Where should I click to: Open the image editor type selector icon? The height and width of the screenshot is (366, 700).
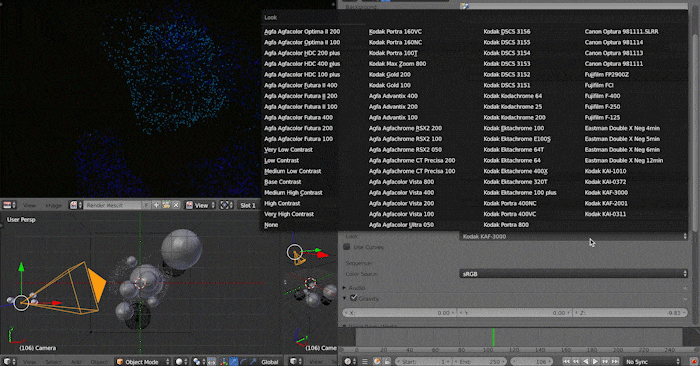coord(9,205)
